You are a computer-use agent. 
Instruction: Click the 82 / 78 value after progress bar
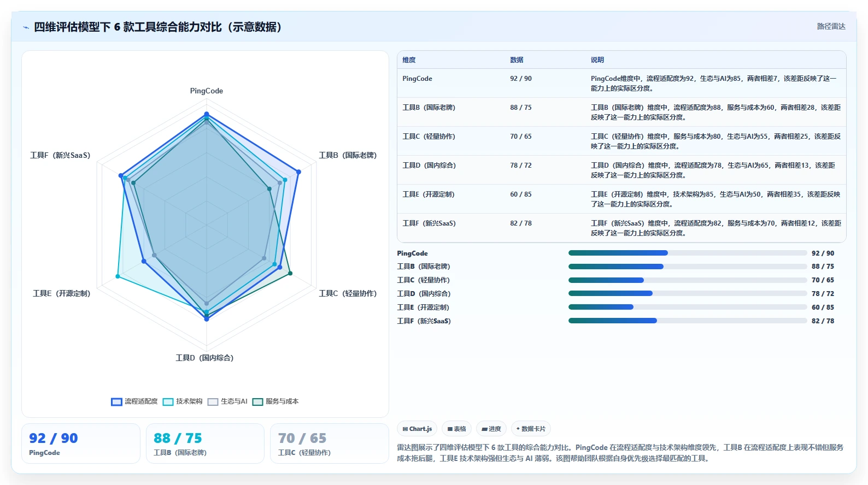coord(823,321)
